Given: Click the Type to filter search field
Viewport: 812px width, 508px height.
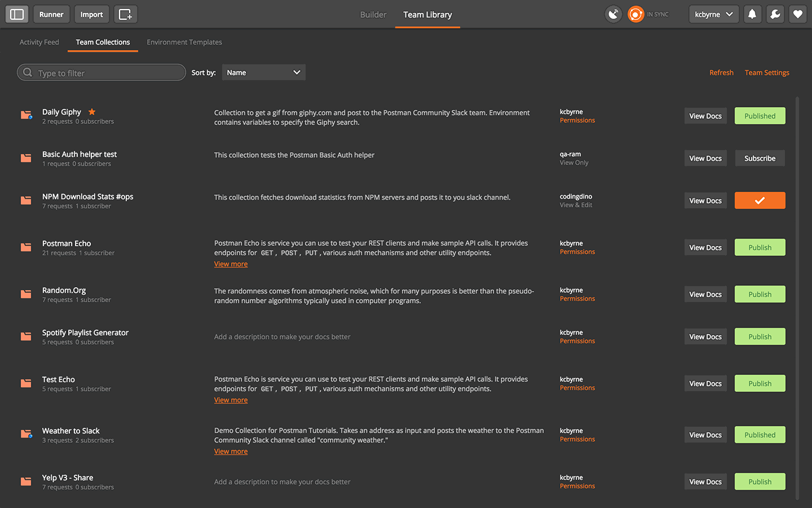Looking at the screenshot, I should (x=101, y=72).
